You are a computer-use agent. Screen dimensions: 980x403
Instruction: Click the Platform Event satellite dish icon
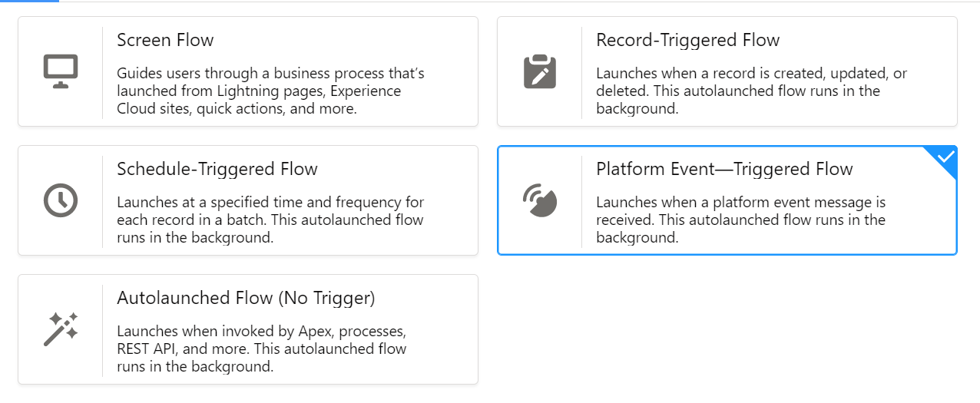click(x=539, y=200)
